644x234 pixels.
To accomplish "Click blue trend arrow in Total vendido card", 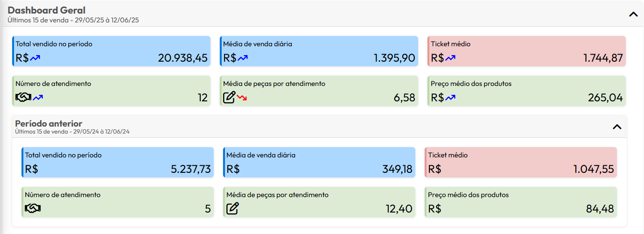I will pos(36,58).
